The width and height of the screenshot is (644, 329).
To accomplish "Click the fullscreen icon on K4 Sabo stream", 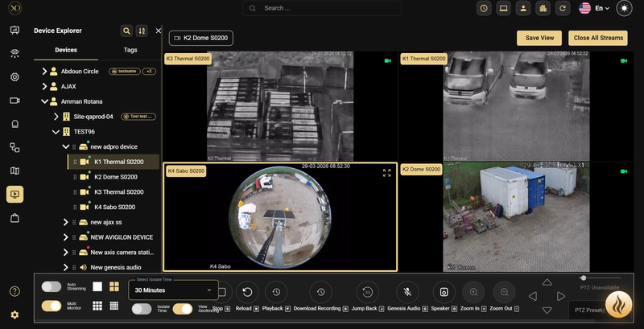I will point(386,172).
